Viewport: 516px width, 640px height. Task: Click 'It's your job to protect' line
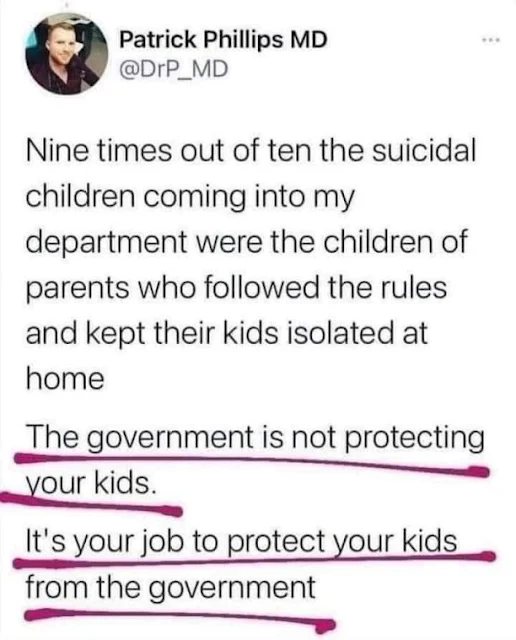point(177,542)
